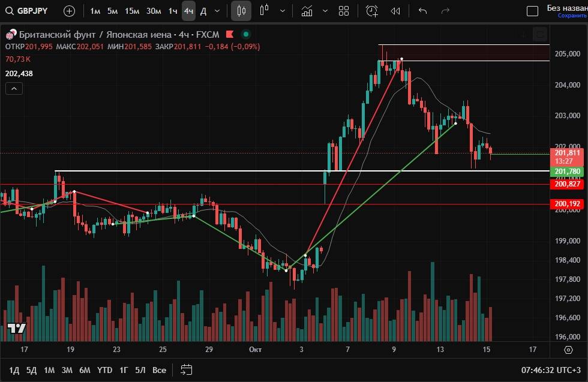
Task: Open the GBPJPY symbol search
Action: 28,11
